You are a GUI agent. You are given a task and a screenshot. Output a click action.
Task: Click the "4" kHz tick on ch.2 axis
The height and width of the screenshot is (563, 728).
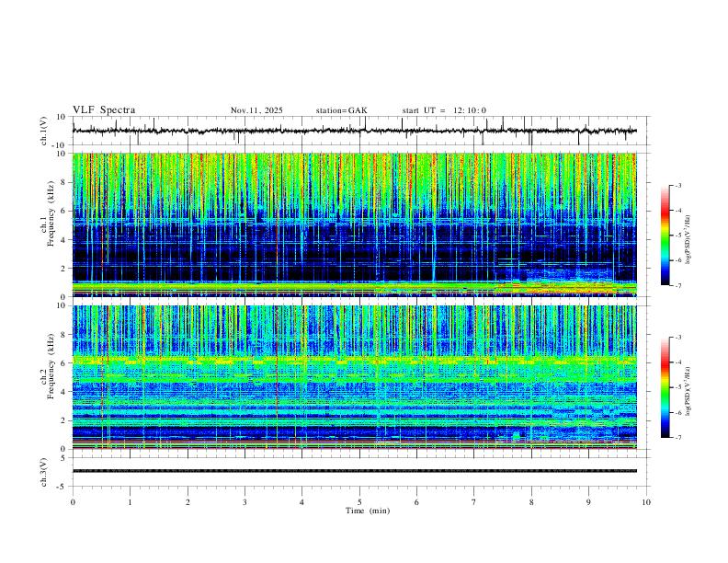coord(64,392)
